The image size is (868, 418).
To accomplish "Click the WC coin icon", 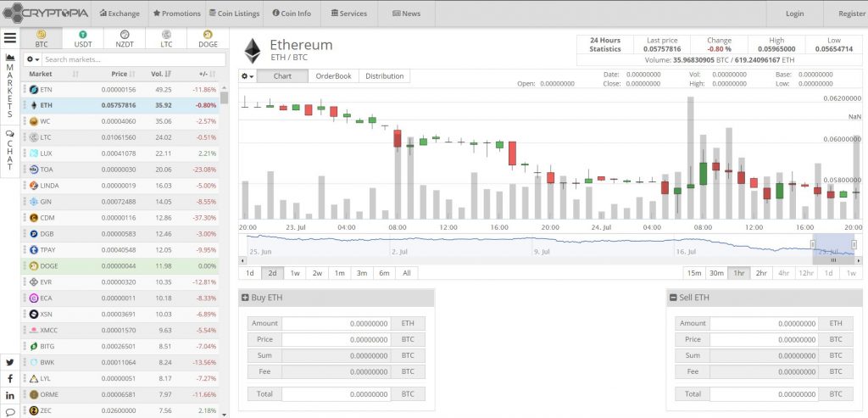I will point(34,121).
